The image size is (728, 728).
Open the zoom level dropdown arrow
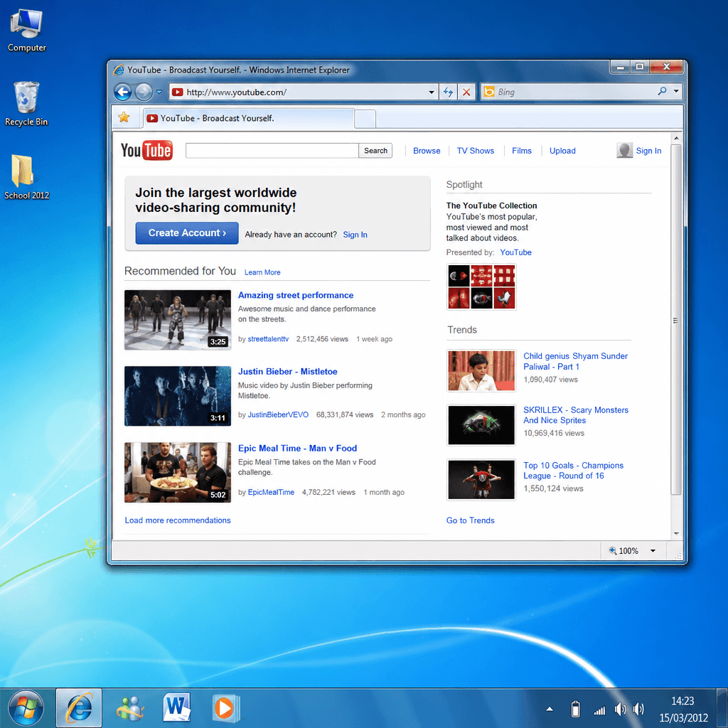click(653, 551)
